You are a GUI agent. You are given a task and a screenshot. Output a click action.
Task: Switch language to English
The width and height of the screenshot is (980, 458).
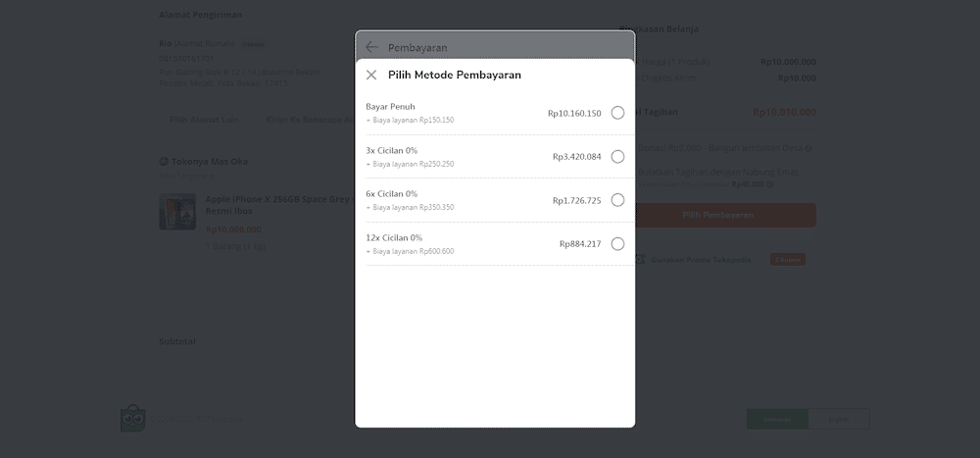tap(839, 419)
